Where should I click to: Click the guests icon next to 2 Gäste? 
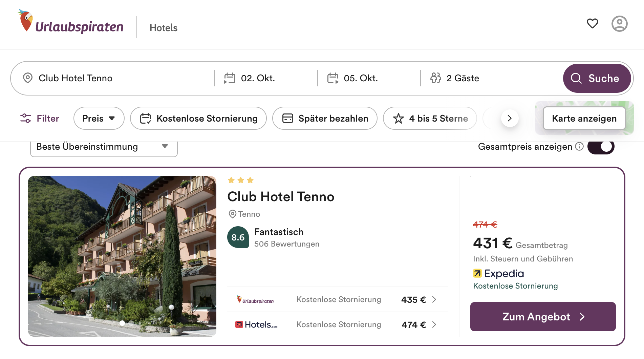pos(435,78)
